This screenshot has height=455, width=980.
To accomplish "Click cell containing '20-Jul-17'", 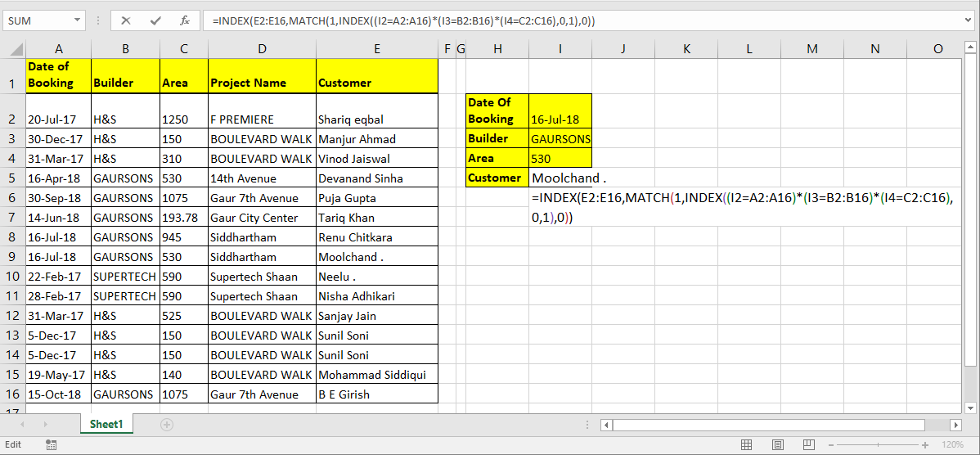I will click(x=58, y=111).
